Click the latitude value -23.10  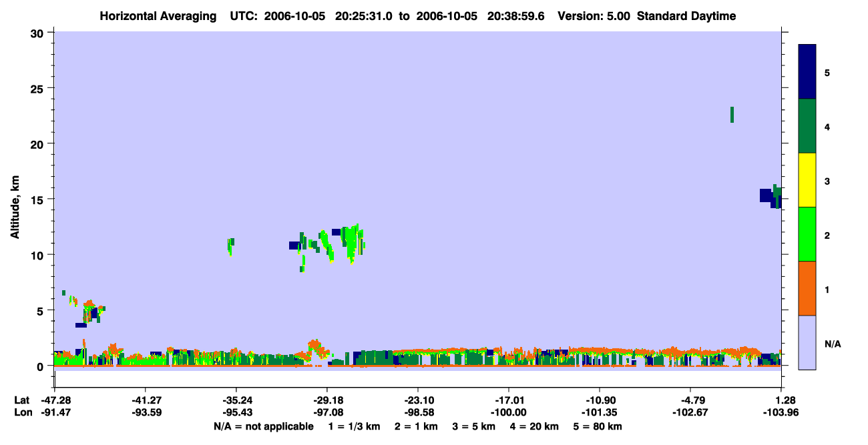point(417,400)
